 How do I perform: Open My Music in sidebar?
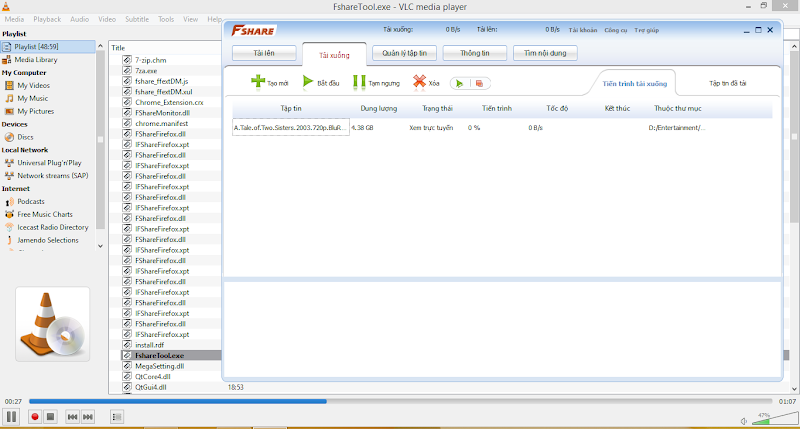pyautogui.click(x=32, y=98)
